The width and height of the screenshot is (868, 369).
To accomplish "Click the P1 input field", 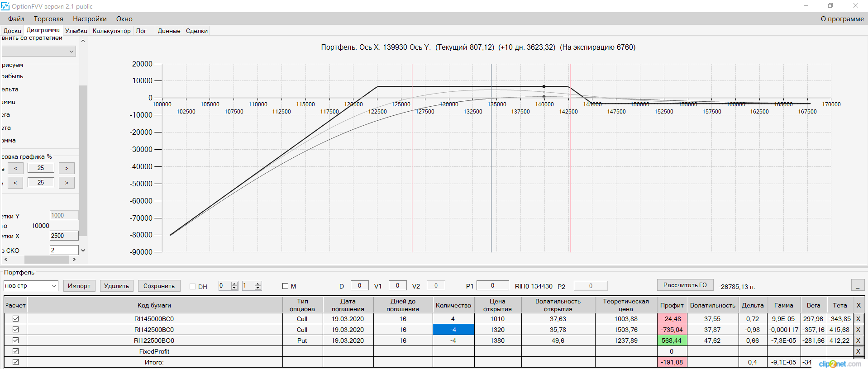I will [x=492, y=285].
